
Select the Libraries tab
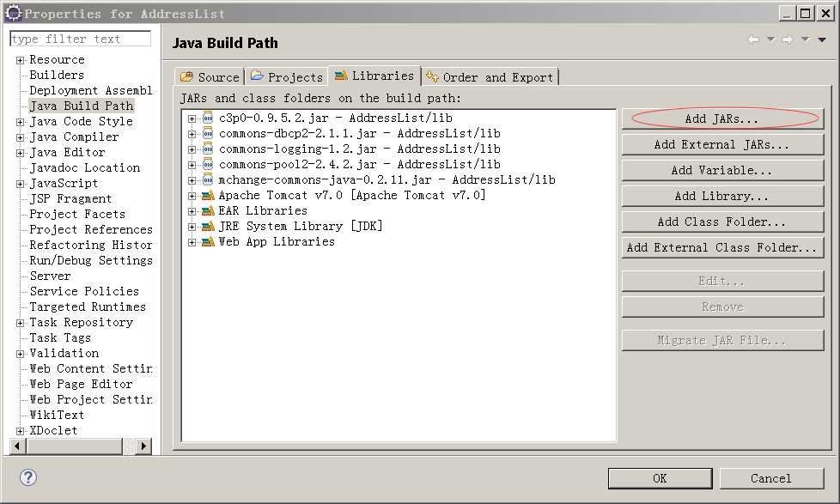coord(374,76)
